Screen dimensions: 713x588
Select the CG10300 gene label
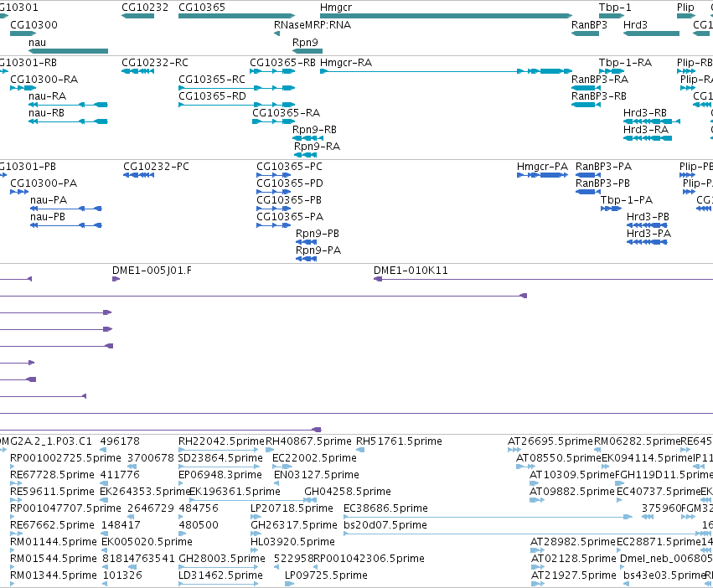(x=34, y=25)
